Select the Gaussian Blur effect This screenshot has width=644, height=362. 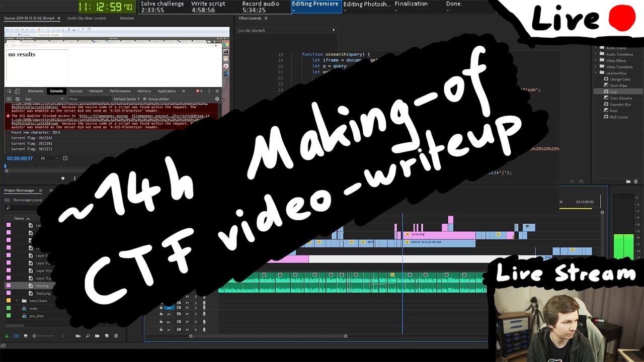pyautogui.click(x=620, y=105)
